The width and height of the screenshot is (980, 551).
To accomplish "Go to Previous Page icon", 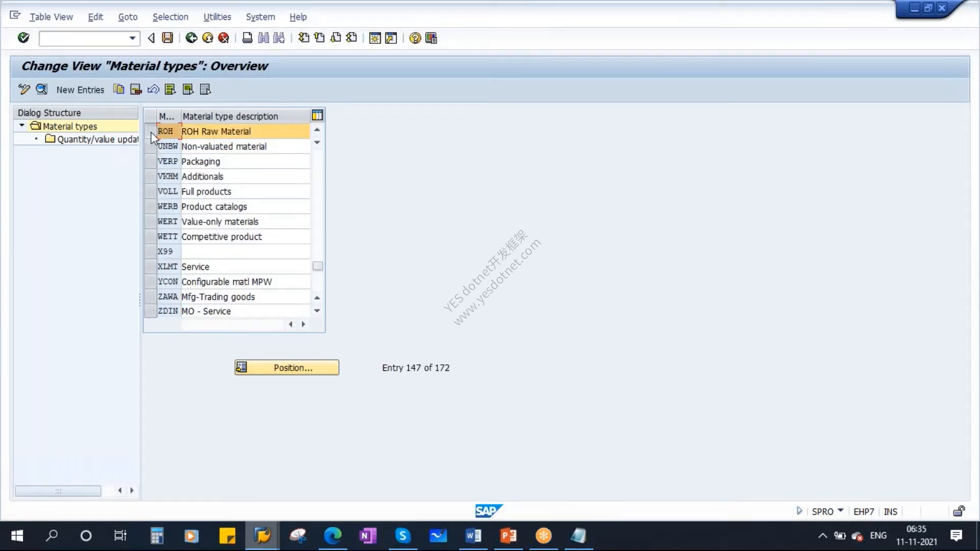I will click(x=320, y=38).
